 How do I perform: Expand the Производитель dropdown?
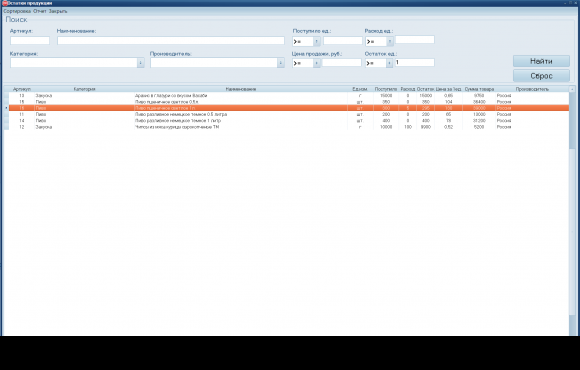280,63
